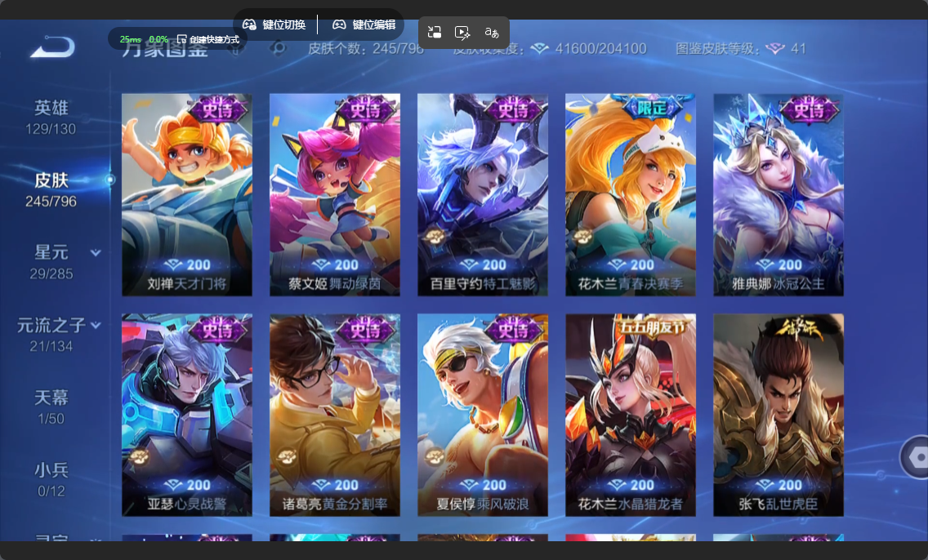Click the screen record overlay icon
The height and width of the screenshot is (560, 928).
click(462, 33)
